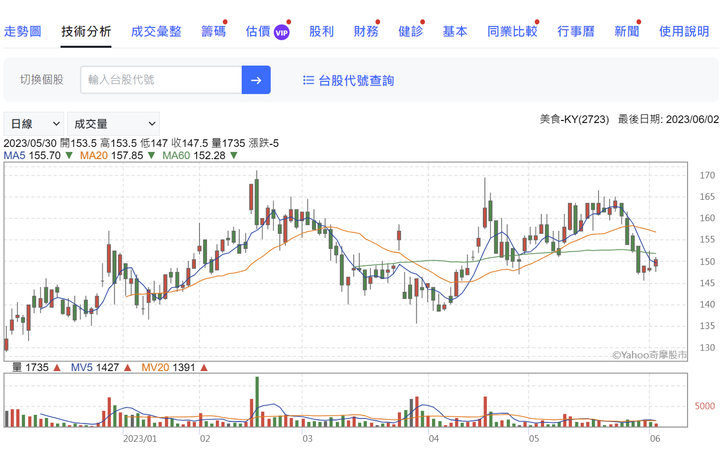
Task: Open the 健診 tab
Action: point(411,31)
